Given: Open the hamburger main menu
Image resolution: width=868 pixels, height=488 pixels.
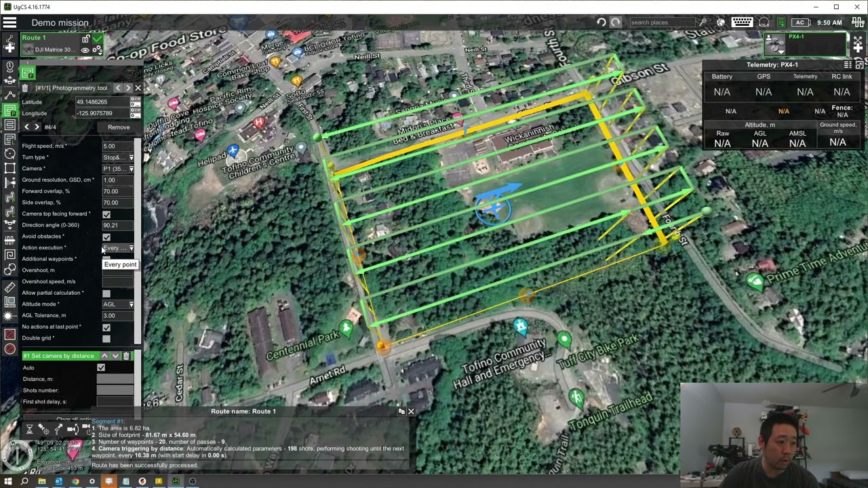Looking at the screenshot, I should 9,22.
